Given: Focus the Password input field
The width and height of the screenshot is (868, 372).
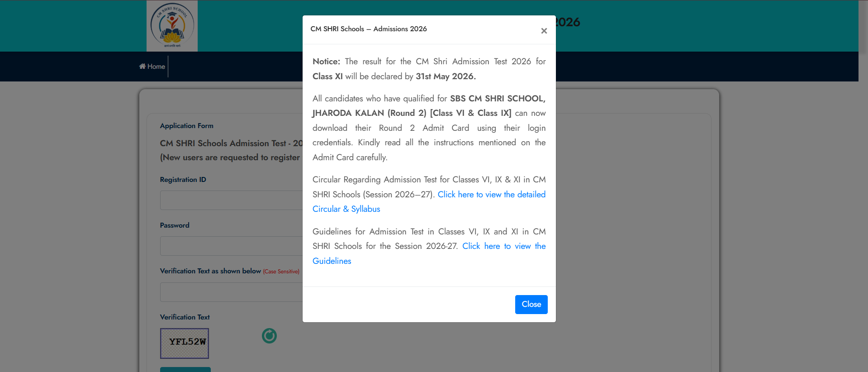Looking at the screenshot, I should click(x=232, y=246).
